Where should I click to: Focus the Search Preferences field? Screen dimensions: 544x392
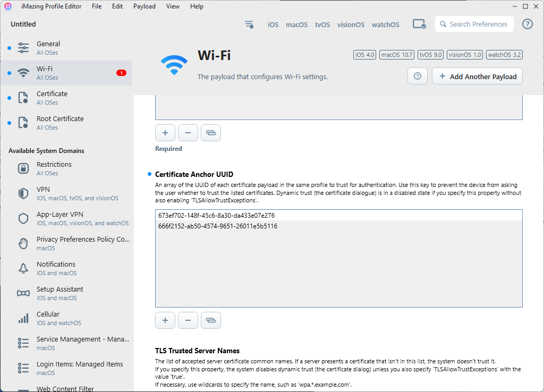[x=474, y=24]
